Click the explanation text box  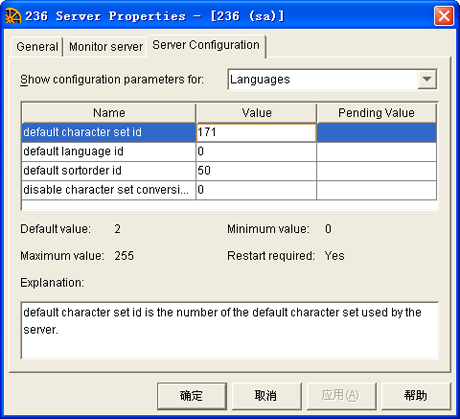(229, 330)
